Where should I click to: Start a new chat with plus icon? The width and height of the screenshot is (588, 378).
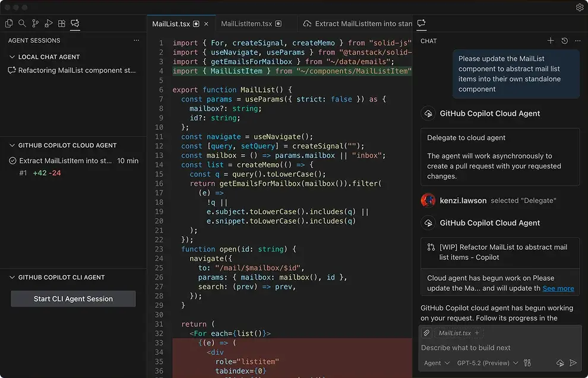tap(551, 41)
